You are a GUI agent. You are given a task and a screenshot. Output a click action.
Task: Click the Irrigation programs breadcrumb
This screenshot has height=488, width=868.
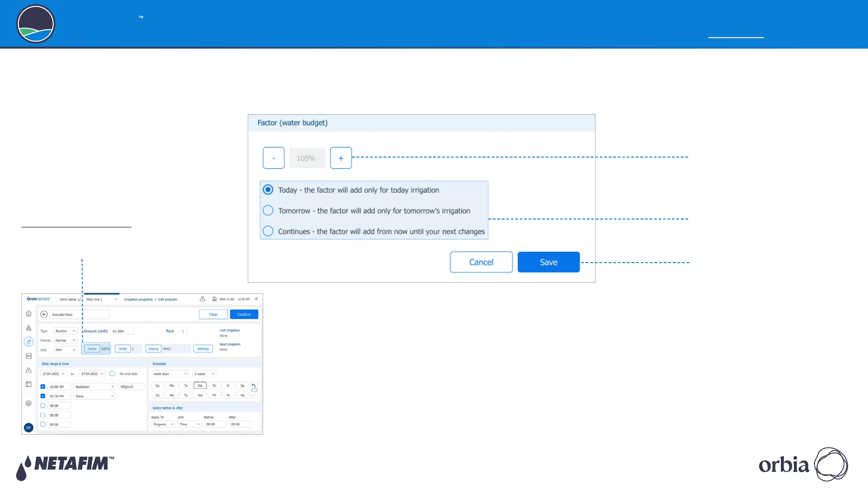click(139, 299)
